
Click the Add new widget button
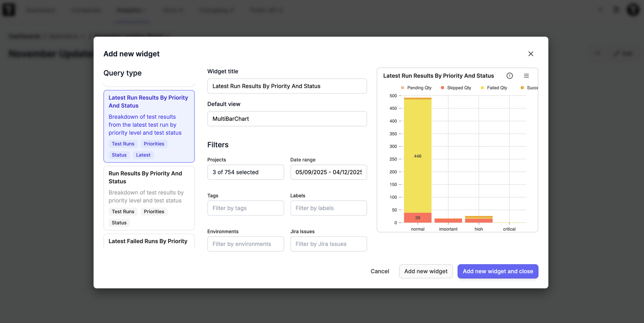[x=426, y=271]
